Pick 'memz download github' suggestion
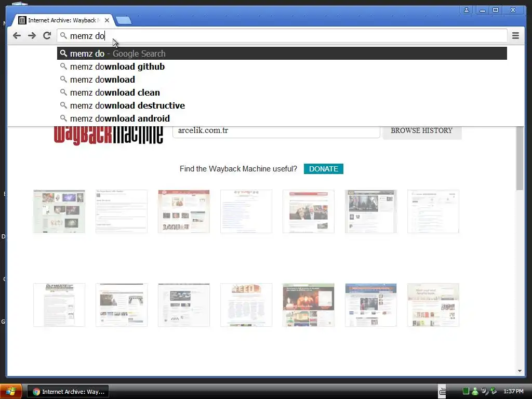Viewport: 532px width, 399px height. tap(282, 66)
